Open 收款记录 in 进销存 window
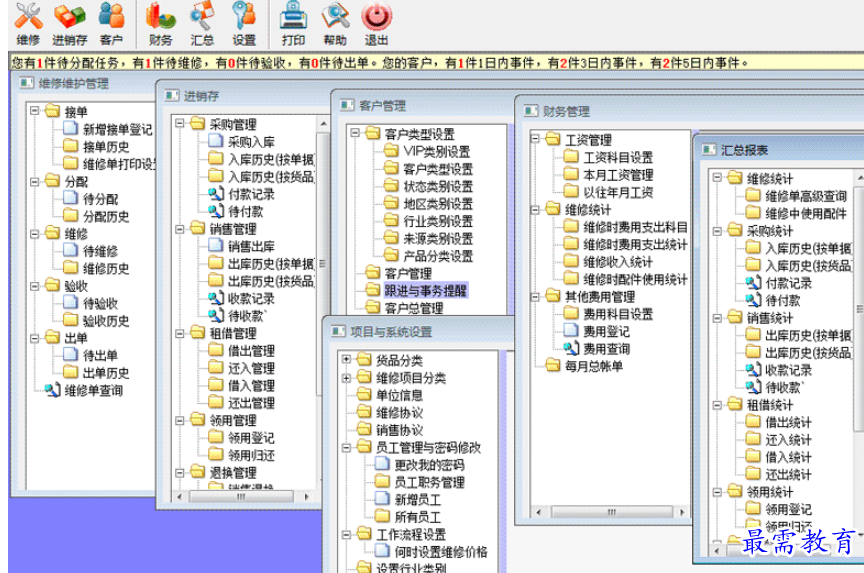864x573 pixels. pos(241,298)
